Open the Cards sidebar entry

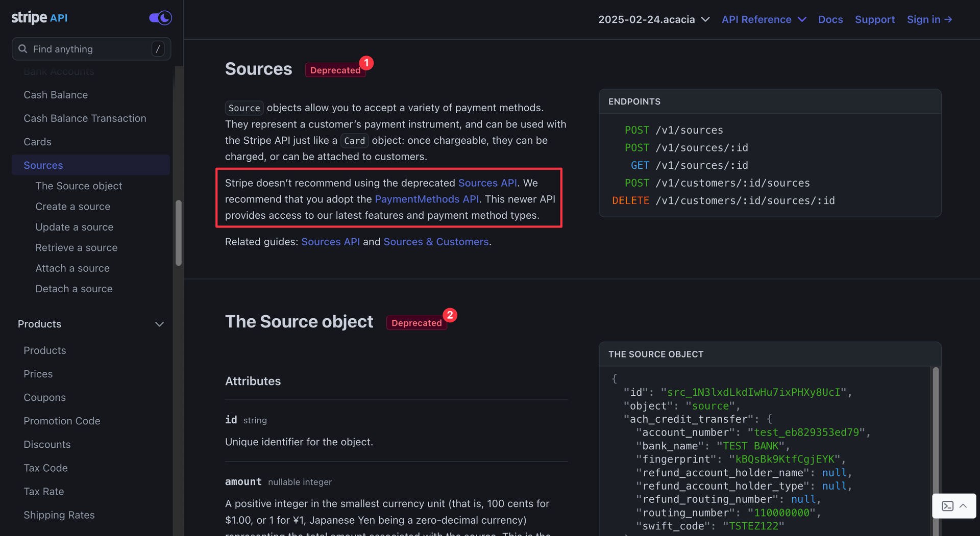(37, 141)
